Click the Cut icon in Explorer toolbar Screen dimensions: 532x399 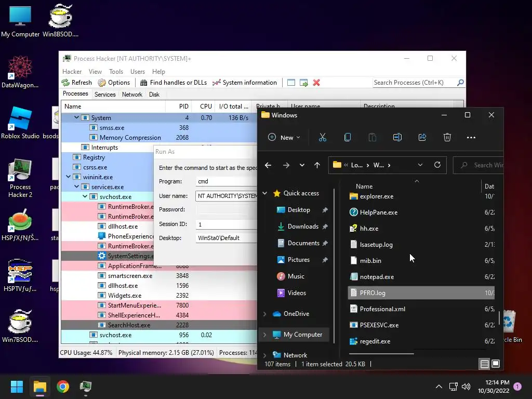click(322, 137)
